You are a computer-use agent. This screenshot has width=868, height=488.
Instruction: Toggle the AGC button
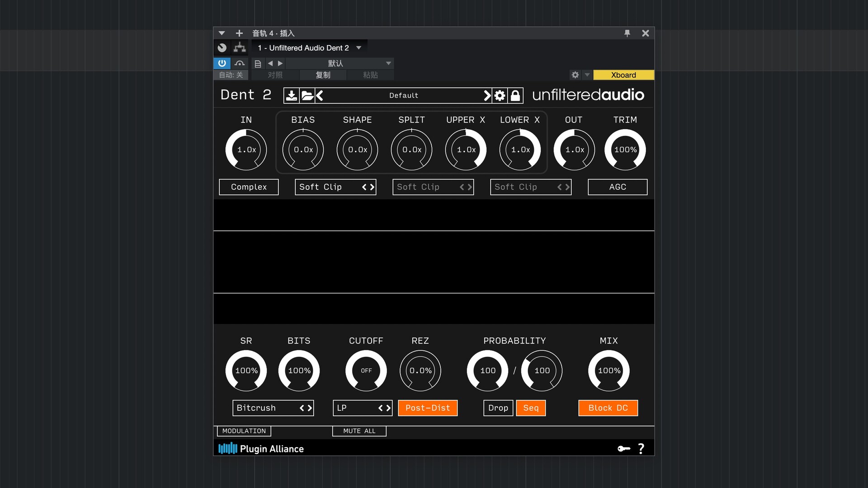tap(618, 187)
